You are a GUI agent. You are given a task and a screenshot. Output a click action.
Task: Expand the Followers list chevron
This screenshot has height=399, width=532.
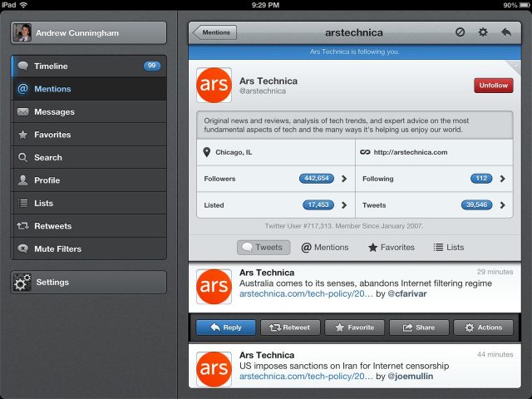tap(344, 179)
